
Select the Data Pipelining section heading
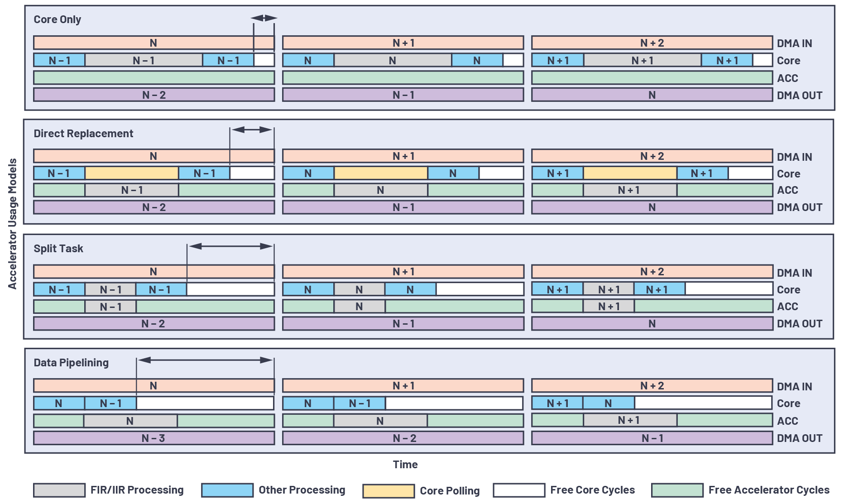pyautogui.click(x=71, y=363)
